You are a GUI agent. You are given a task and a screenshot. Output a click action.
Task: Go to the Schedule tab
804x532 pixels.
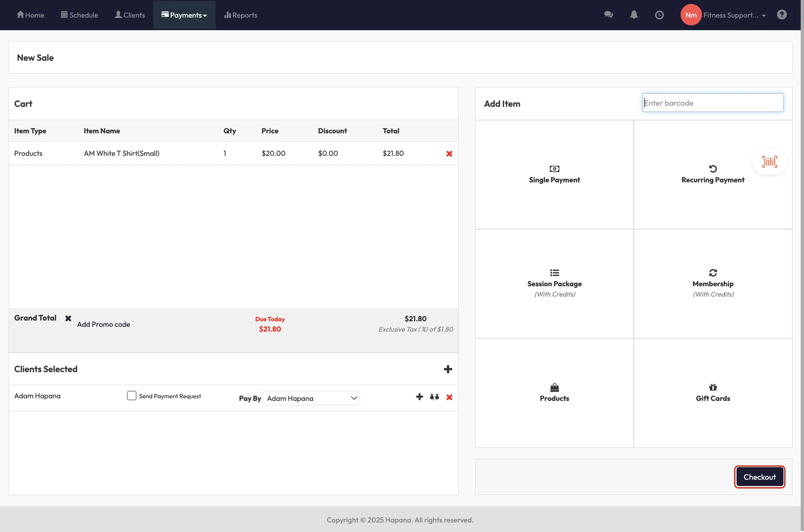click(79, 15)
